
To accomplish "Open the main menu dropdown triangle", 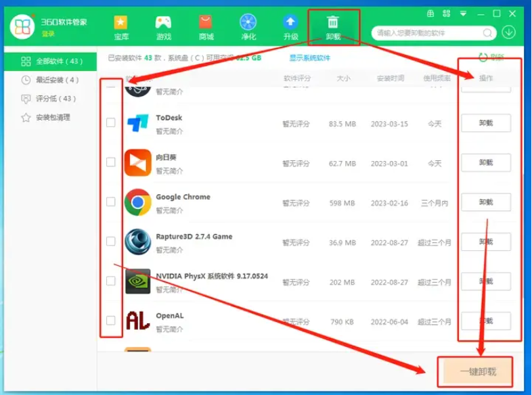I will (x=463, y=14).
